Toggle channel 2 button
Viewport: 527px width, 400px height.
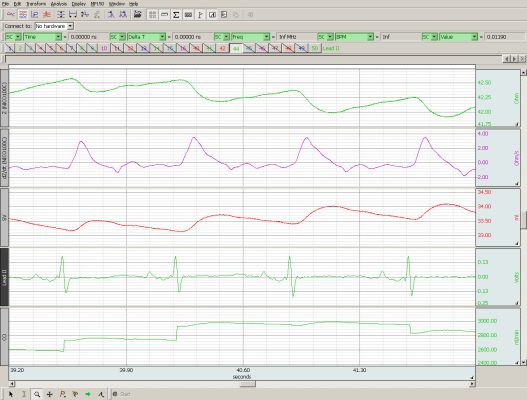(x=20, y=48)
